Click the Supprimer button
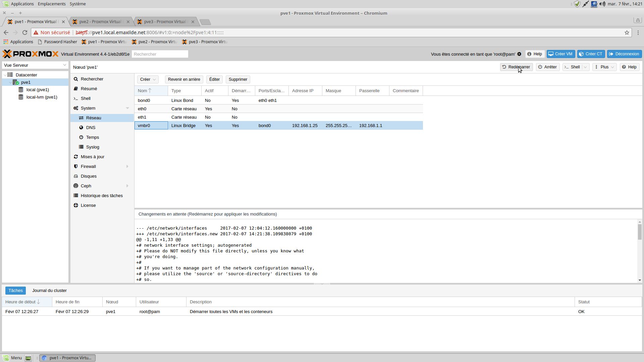The width and height of the screenshot is (644, 362). (238, 79)
